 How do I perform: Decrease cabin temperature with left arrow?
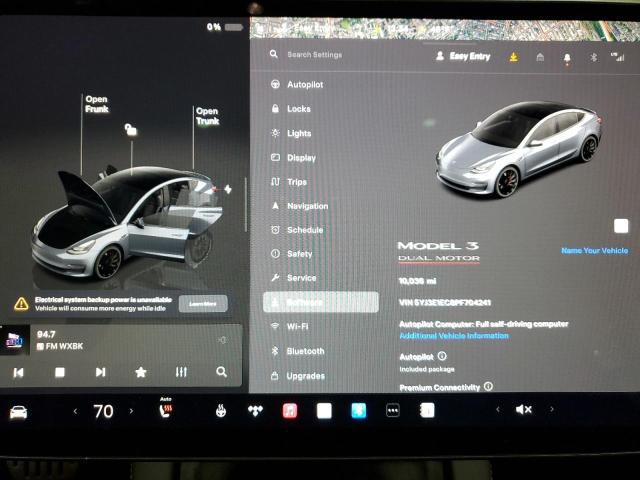point(75,411)
